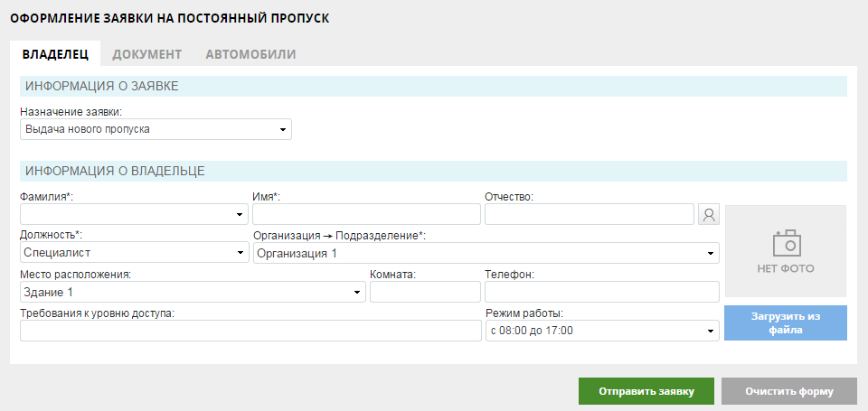Click the Очистить форму button
The image size is (868, 411).
click(x=788, y=391)
